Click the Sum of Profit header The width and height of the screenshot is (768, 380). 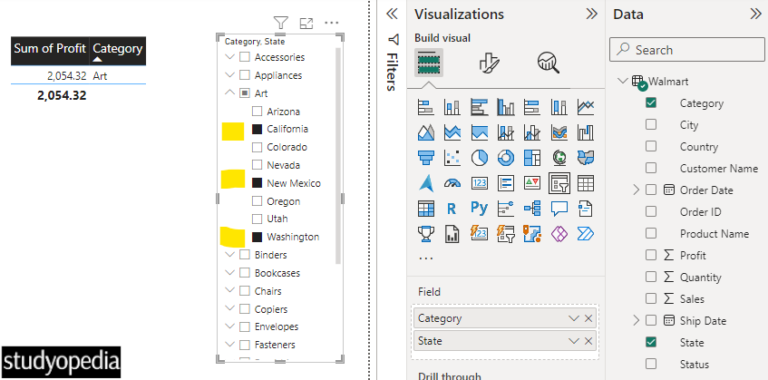[50, 48]
